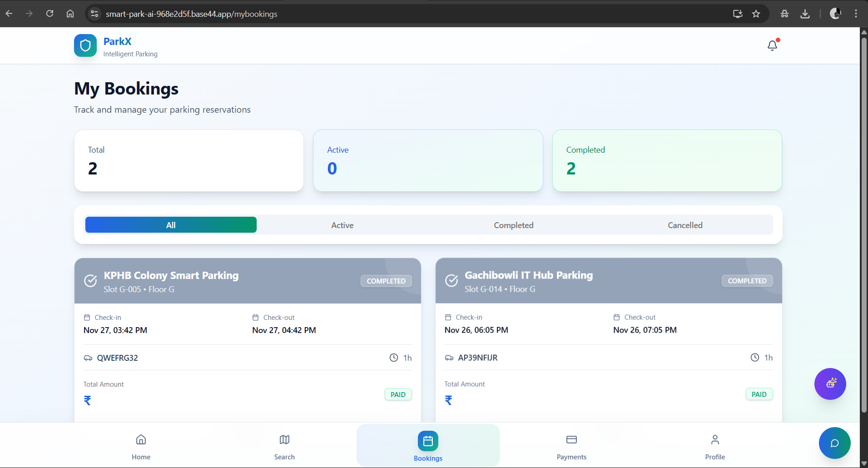Focus the browser address bar URL

coord(192,14)
